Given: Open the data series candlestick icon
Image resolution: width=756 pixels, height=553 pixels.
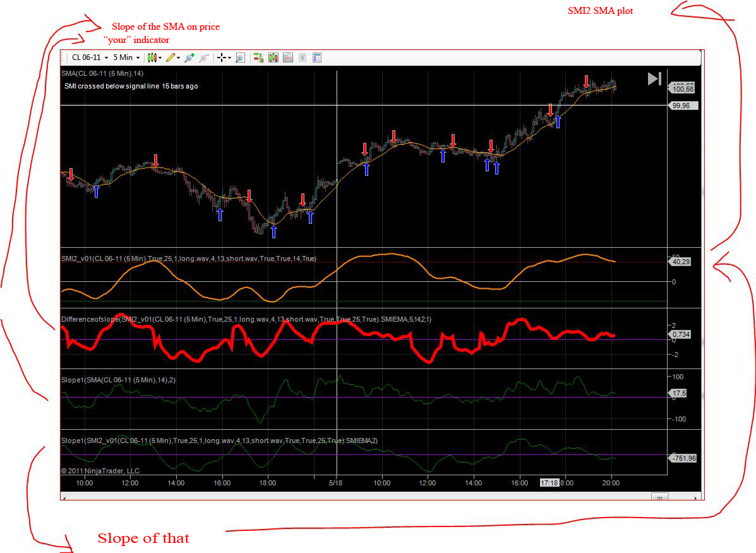Looking at the screenshot, I should tap(273, 58).
